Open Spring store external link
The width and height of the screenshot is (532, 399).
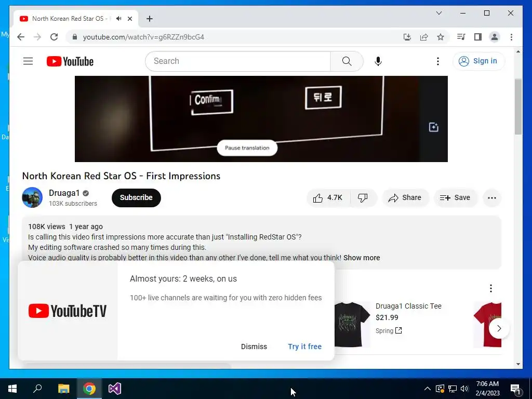pyautogui.click(x=389, y=330)
